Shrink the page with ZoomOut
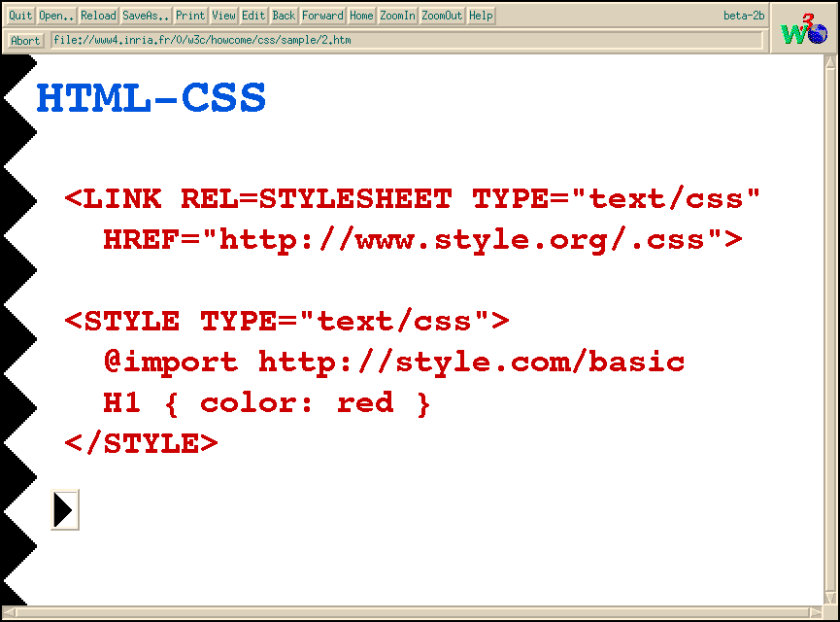The image size is (840, 622). (x=442, y=16)
